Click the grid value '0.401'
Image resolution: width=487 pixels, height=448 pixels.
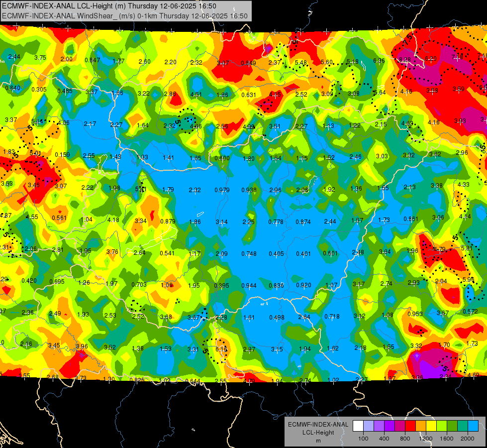click(303, 254)
